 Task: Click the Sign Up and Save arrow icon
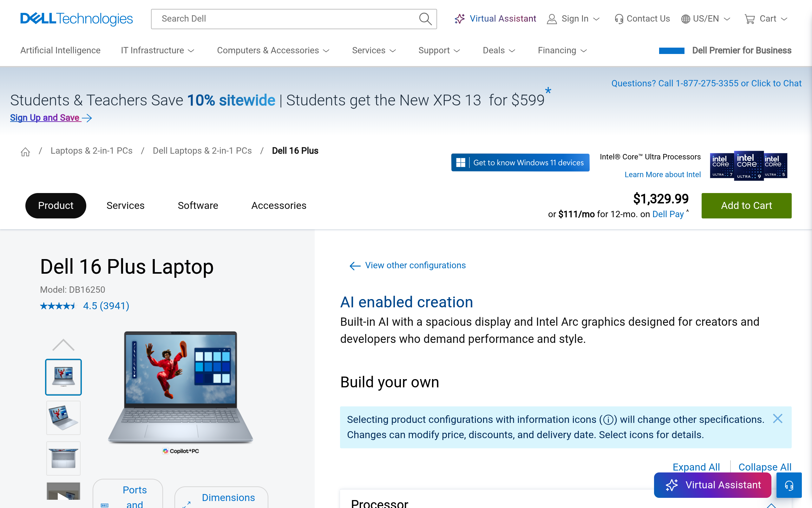pyautogui.click(x=87, y=118)
